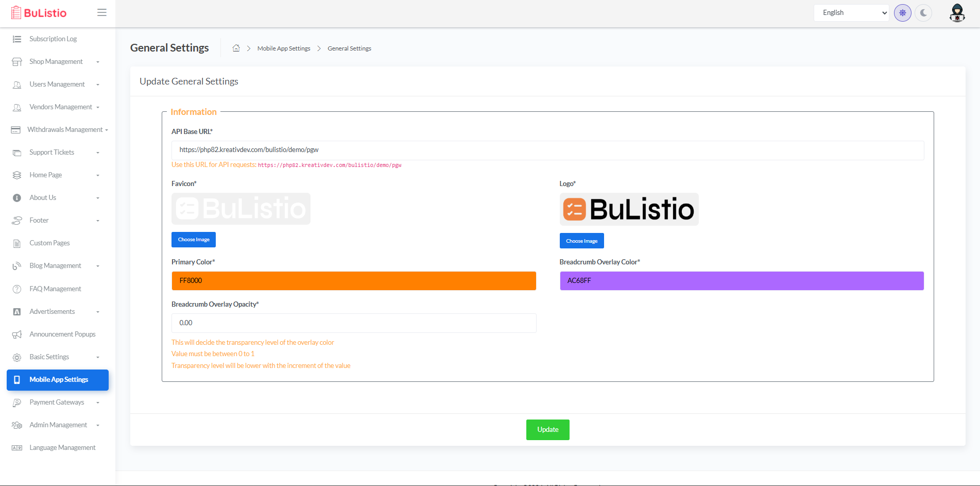Expand Admin Management submenu arrow
The width and height of the screenshot is (980, 486).
98,425
